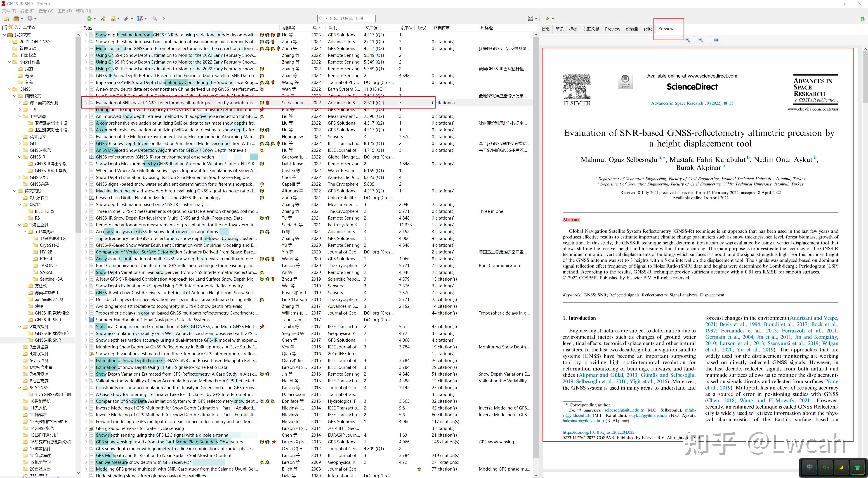Fit preview to width with blue arrows icon

(x=716, y=40)
